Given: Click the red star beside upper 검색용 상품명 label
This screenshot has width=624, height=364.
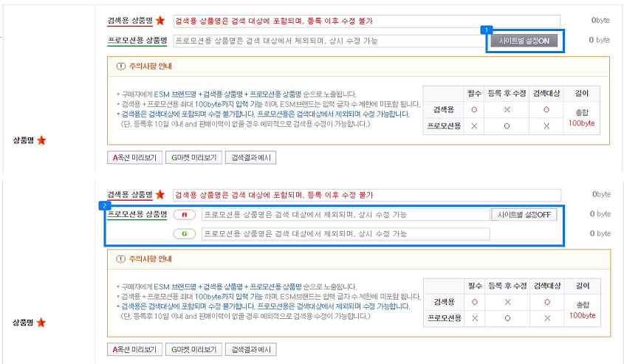Looking at the screenshot, I should click(x=160, y=21).
